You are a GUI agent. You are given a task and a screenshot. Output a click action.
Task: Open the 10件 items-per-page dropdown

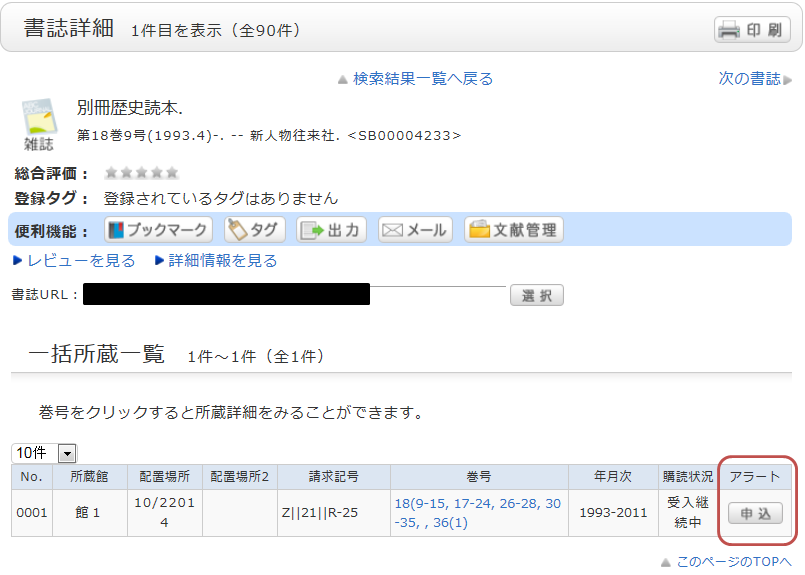click(44, 453)
